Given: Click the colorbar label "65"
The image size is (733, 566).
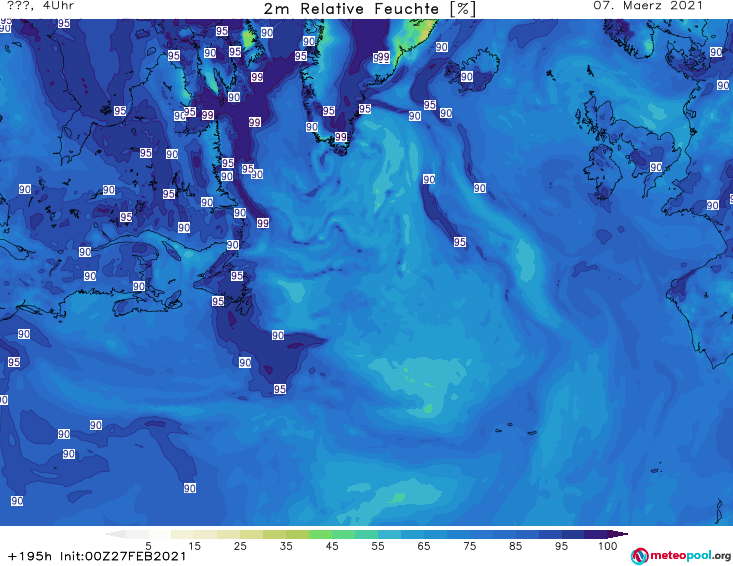Looking at the screenshot, I should 424,546.
